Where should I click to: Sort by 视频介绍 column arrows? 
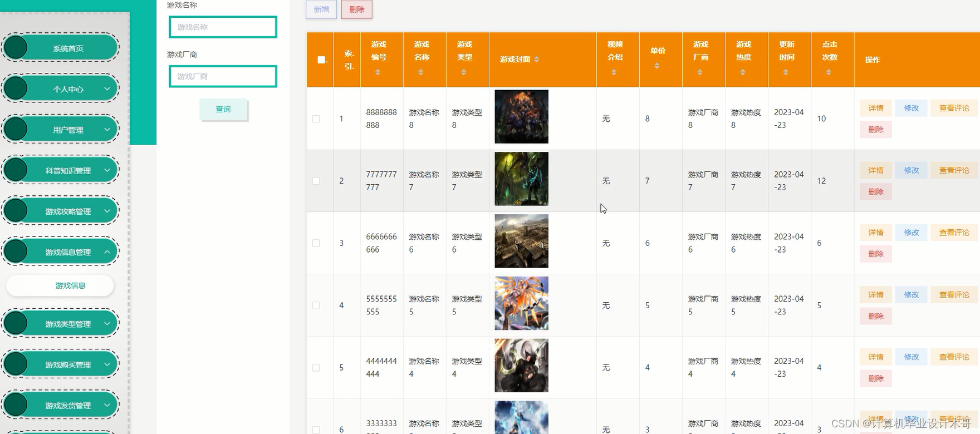coord(614,72)
